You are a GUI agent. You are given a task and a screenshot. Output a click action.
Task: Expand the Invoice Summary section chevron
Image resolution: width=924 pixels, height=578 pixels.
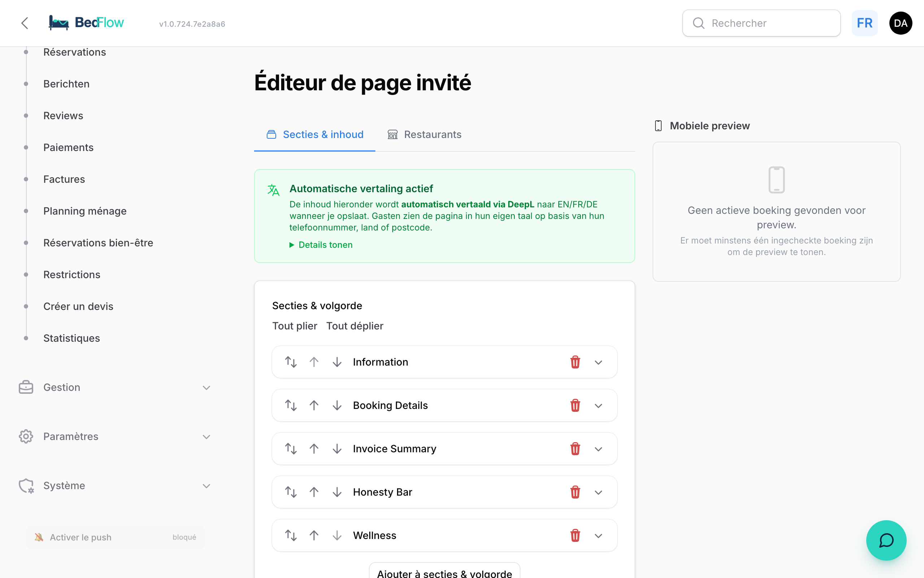(x=598, y=449)
